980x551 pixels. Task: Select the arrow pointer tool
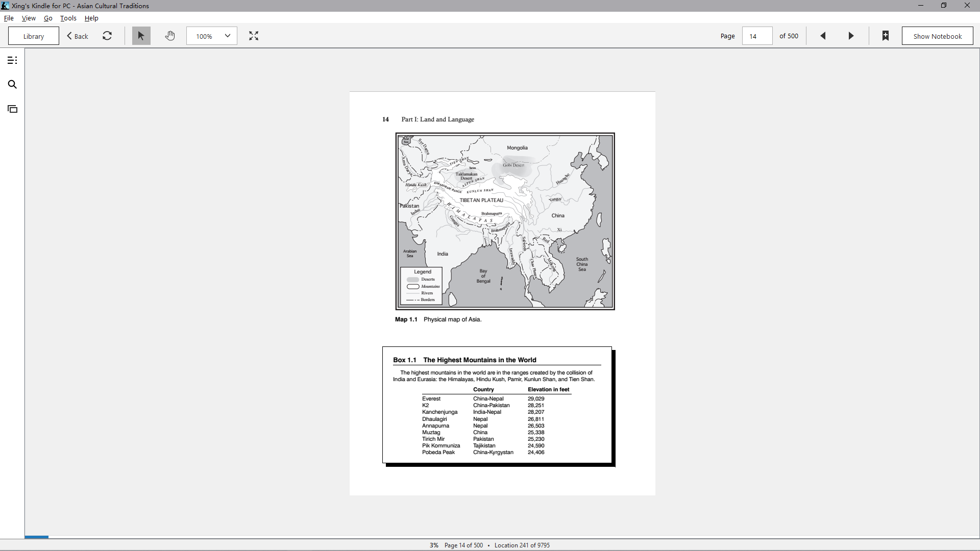[141, 36]
